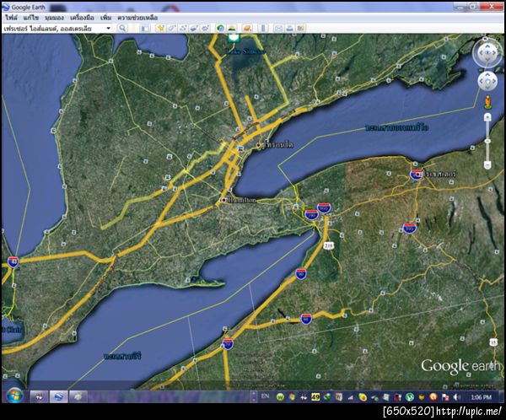The image size is (506, 420).
Task: Click the Route 219 highway shield
Action: click(x=329, y=245)
